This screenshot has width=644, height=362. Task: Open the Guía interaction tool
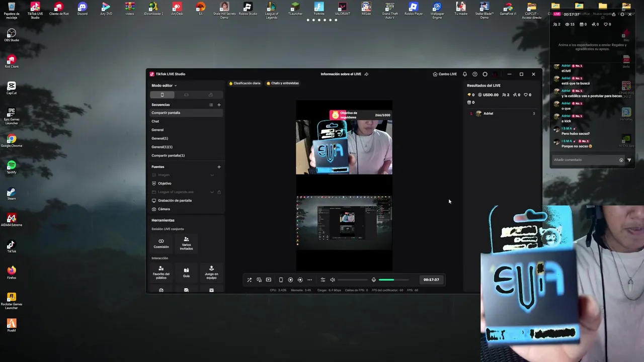tap(186, 273)
